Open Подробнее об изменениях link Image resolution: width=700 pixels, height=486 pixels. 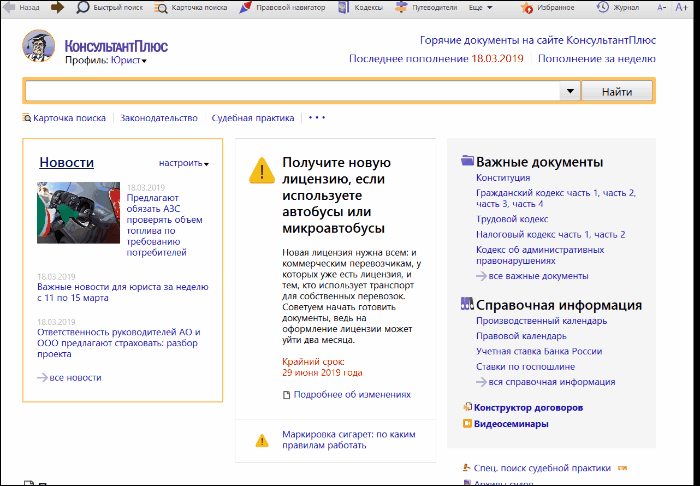[352, 395]
